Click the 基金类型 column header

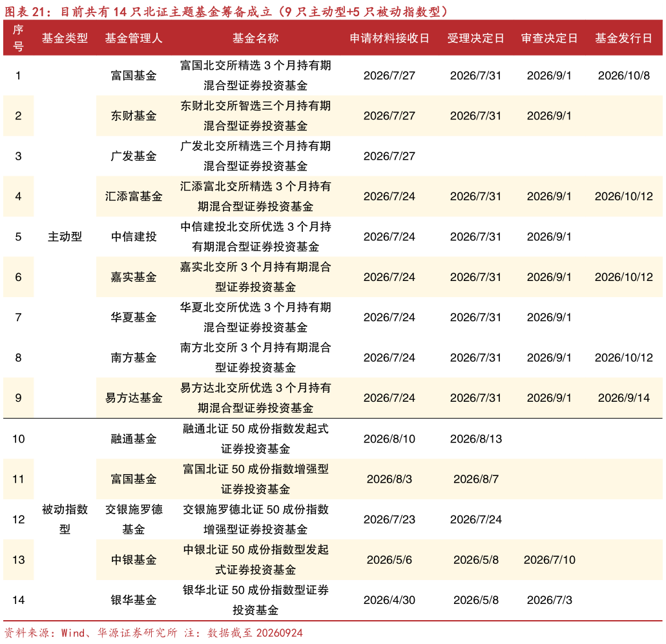[65, 38]
